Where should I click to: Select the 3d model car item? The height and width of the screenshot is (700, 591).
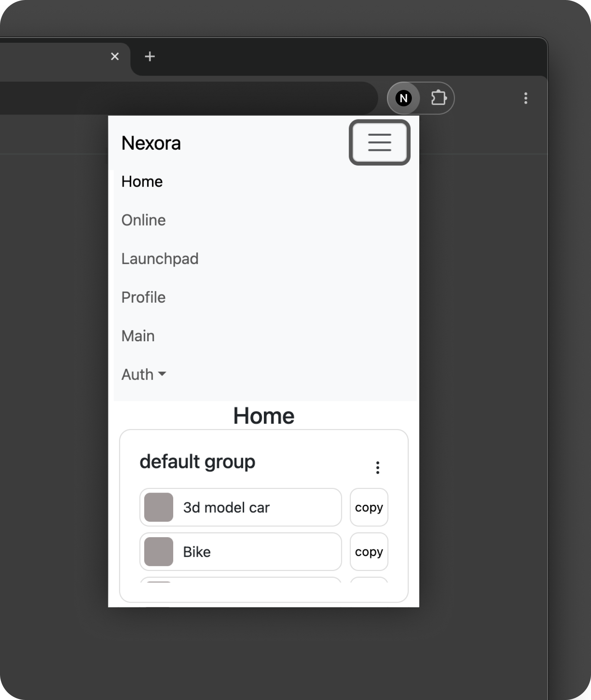[240, 507]
